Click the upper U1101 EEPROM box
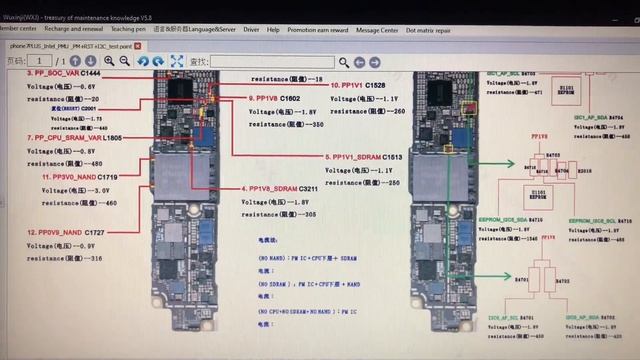This screenshot has width=640, height=360. pos(566,91)
